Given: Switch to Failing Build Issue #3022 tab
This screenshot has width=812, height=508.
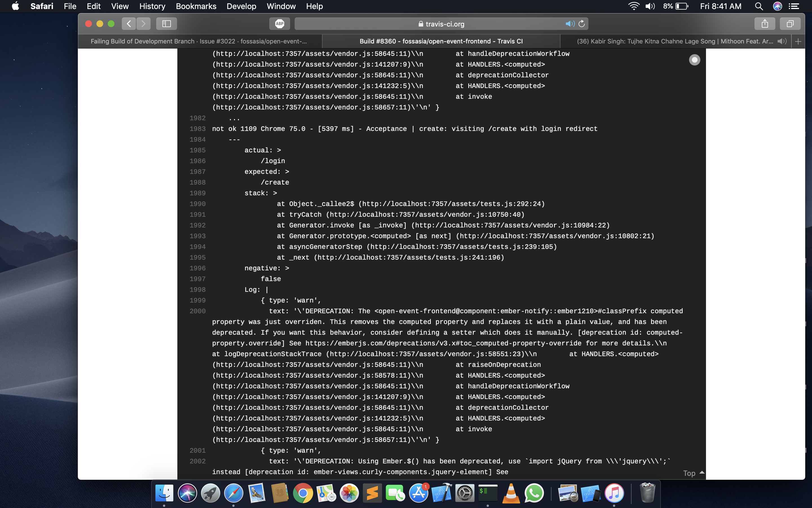Looking at the screenshot, I should [200, 41].
